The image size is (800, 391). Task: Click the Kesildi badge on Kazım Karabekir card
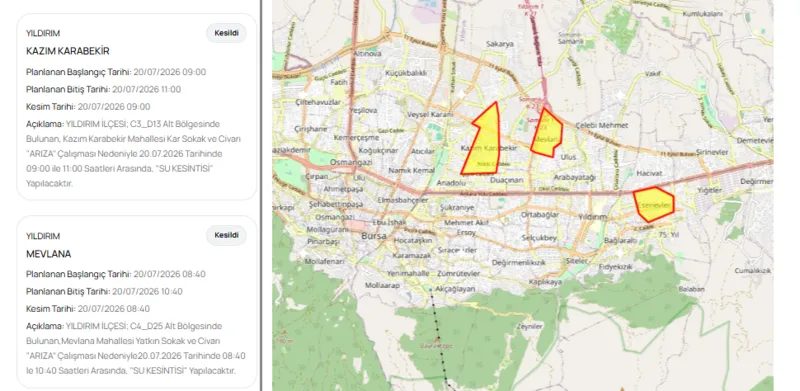pos(226,33)
